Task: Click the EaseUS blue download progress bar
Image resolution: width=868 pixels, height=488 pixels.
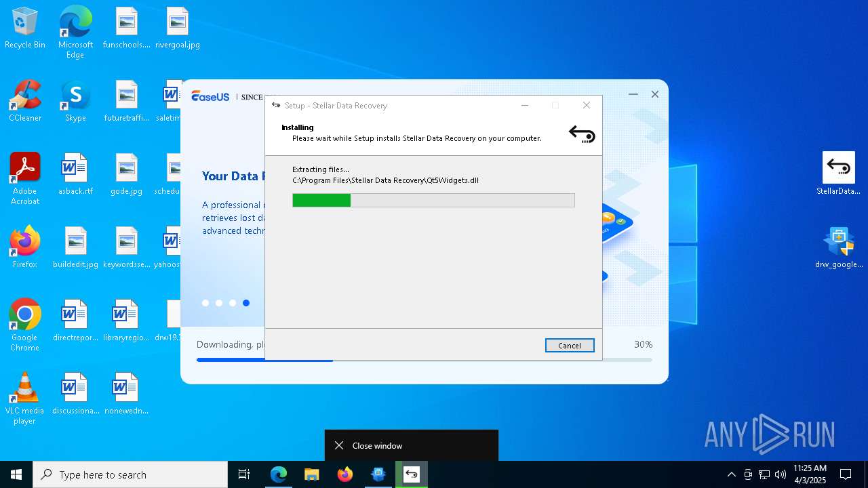Action: 425,360
